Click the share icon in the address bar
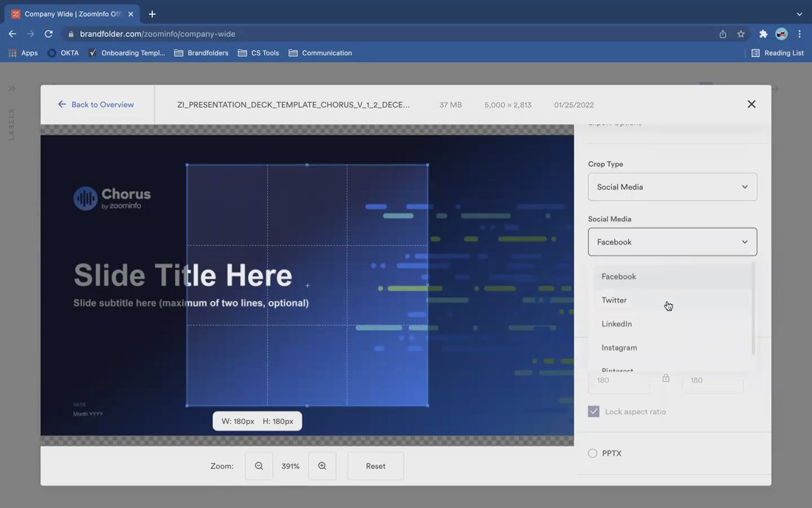Screen dimensions: 812x508 [x=722, y=33]
